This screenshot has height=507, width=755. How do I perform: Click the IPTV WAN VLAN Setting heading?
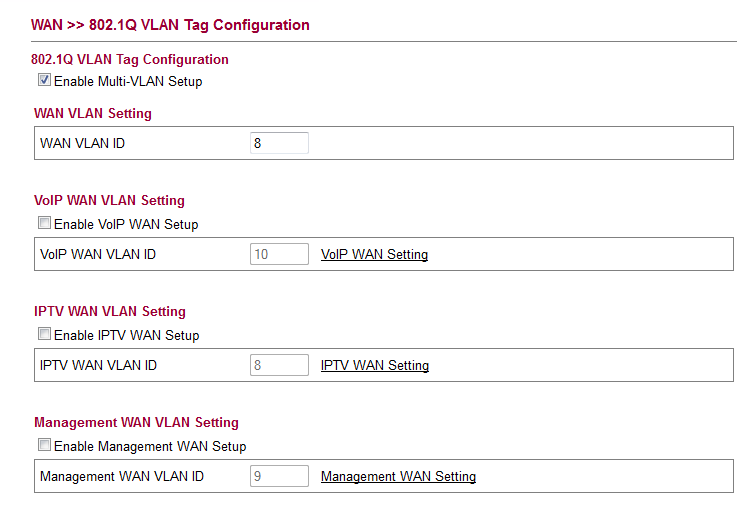click(x=110, y=312)
